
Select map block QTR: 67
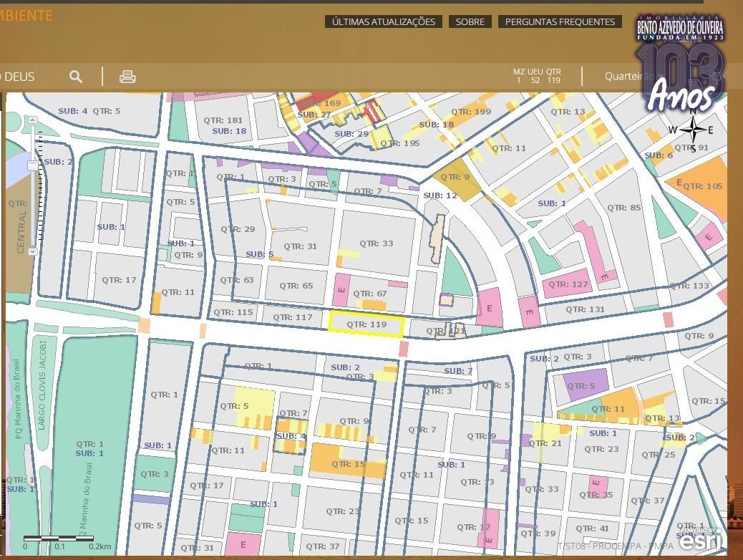click(370, 294)
